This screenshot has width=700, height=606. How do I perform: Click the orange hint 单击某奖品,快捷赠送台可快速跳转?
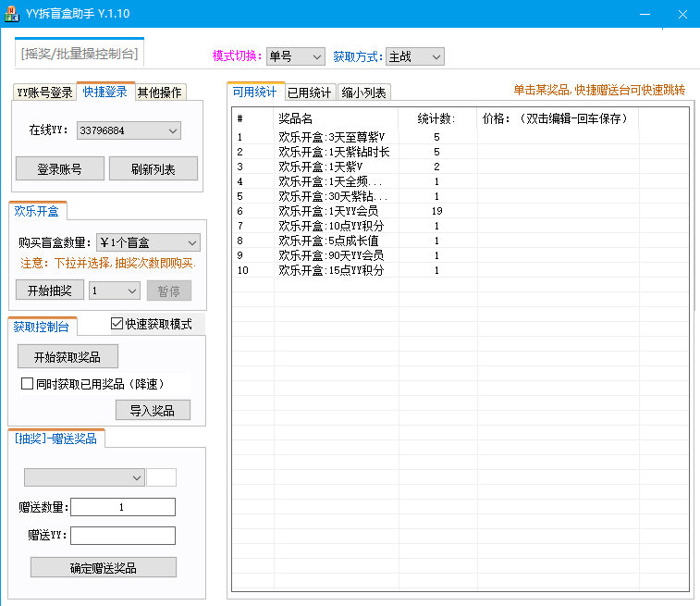click(599, 91)
